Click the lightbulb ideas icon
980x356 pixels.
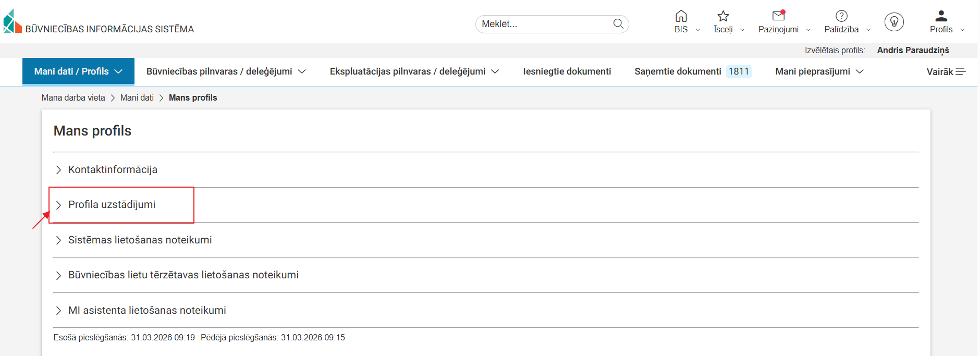pos(894,22)
